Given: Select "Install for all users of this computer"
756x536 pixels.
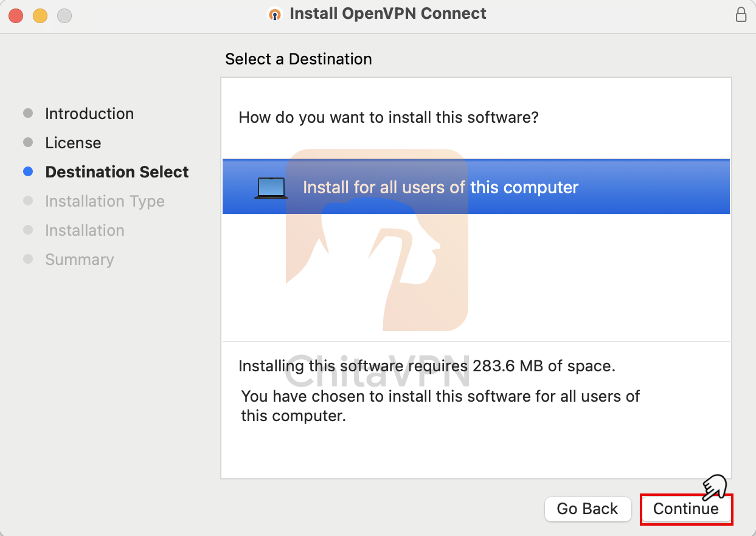Looking at the screenshot, I should [440, 187].
